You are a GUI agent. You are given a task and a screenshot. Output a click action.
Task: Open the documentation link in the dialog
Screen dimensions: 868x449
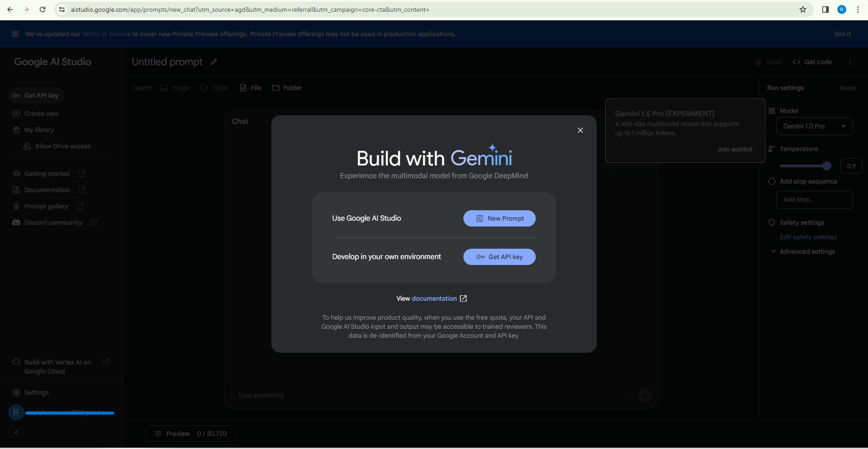point(435,298)
